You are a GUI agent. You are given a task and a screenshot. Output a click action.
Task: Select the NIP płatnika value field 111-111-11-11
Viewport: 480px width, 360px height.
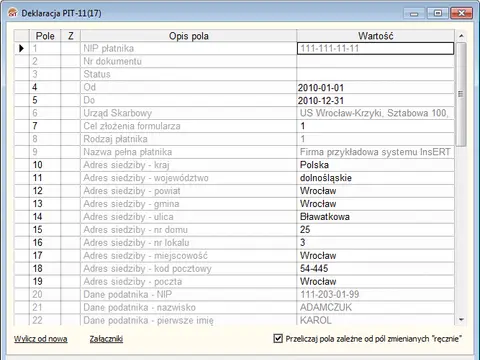point(375,48)
